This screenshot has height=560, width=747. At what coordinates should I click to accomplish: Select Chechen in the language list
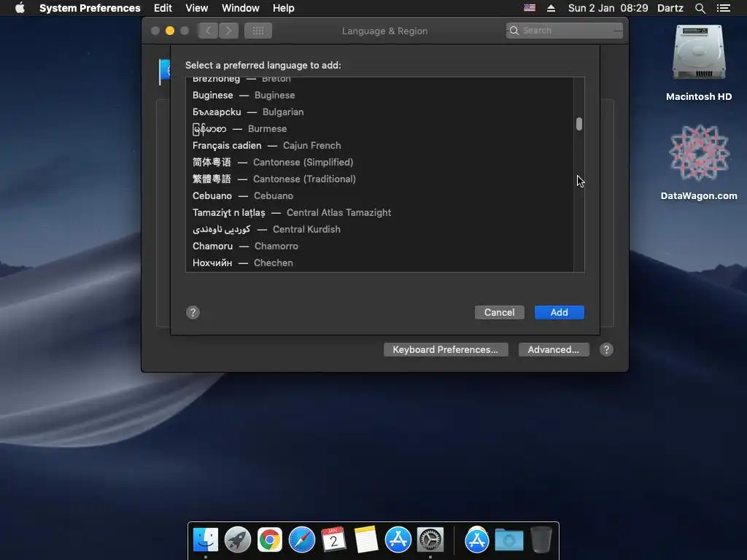(x=379, y=262)
